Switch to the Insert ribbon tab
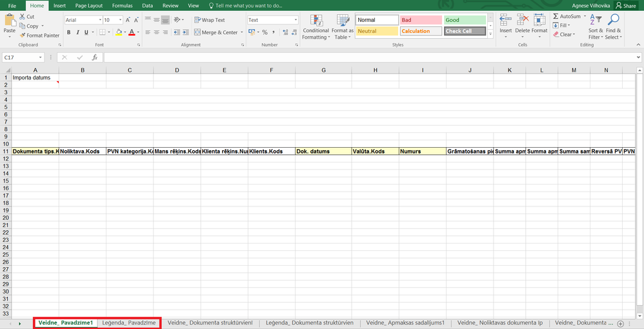The height and width of the screenshot is (329, 644). point(59,6)
